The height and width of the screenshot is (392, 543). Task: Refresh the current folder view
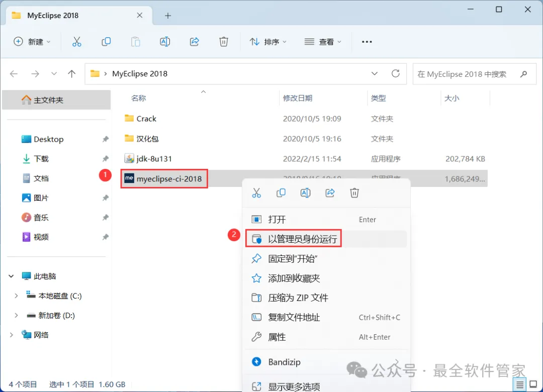396,73
